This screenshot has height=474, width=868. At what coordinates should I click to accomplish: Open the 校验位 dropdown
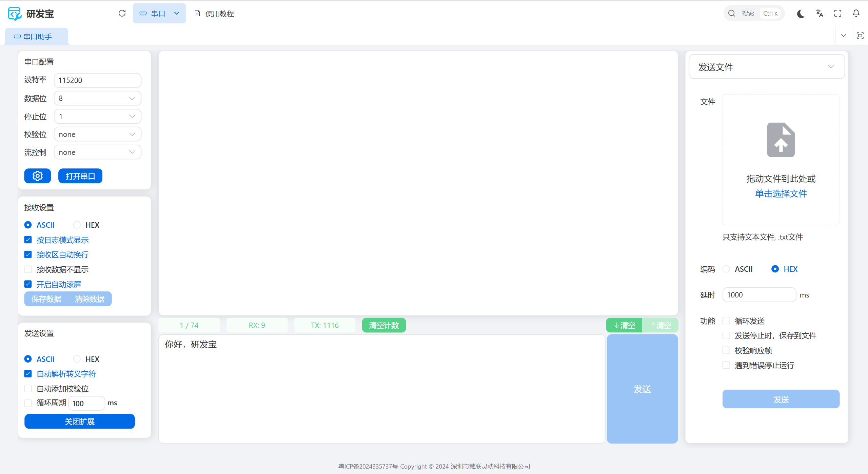pyautogui.click(x=97, y=135)
